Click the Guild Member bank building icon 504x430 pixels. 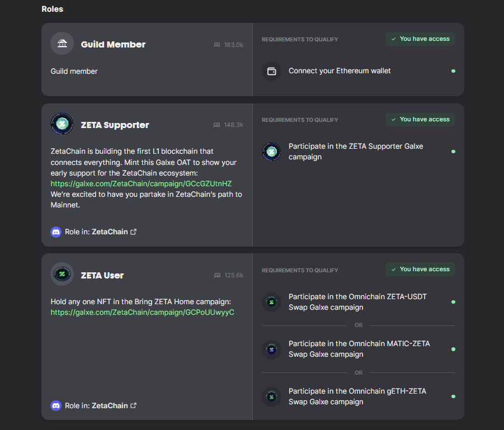pos(62,44)
